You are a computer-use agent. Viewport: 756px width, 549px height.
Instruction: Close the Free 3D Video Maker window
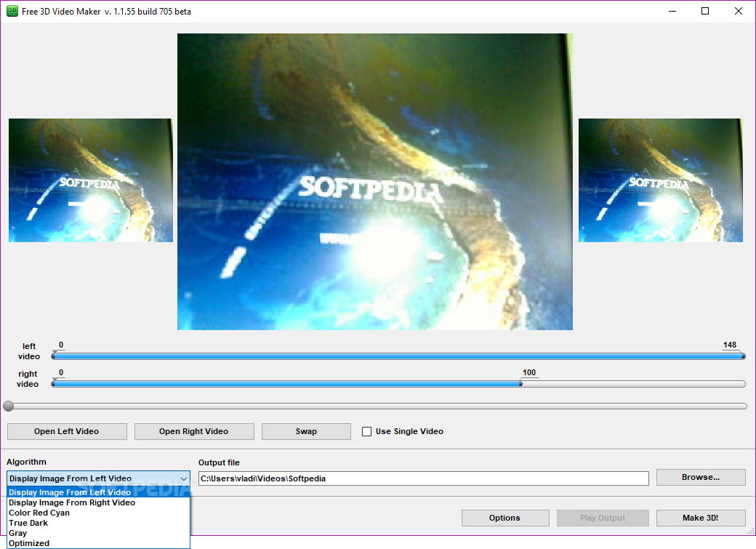(738, 11)
